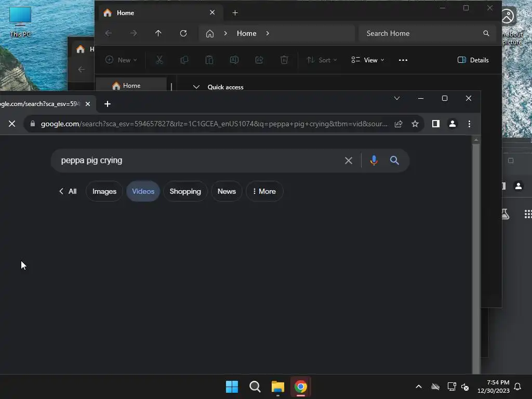This screenshot has width=532, height=399.
Task: Open the New dropdown in File Explorer
Action: click(121, 60)
